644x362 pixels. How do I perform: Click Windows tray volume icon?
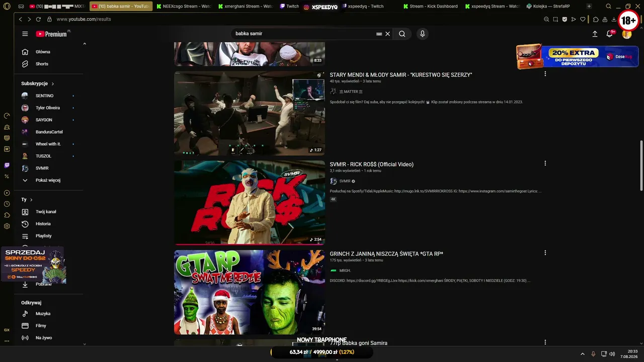(612, 354)
